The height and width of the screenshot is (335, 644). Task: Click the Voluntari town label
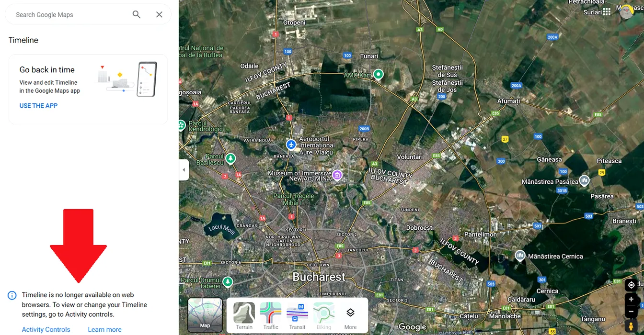(x=410, y=157)
